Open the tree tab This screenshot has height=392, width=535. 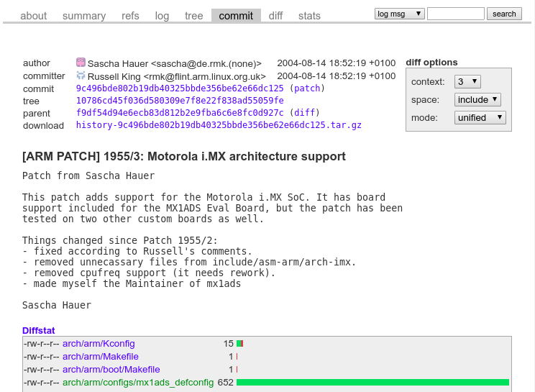(193, 16)
